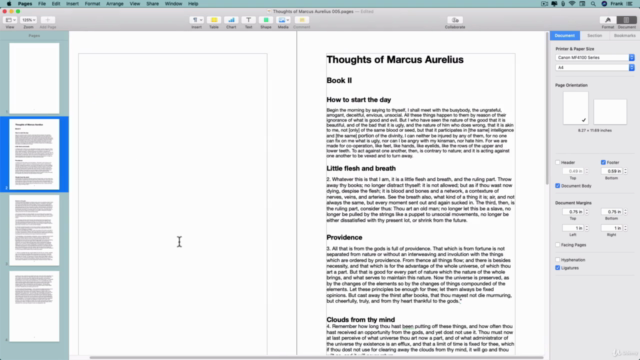Open the Help menu
The width and height of the screenshot is (640, 360).
193,4
